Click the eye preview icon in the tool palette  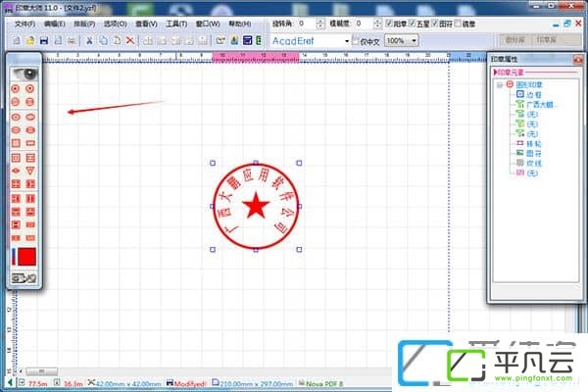tap(24, 73)
